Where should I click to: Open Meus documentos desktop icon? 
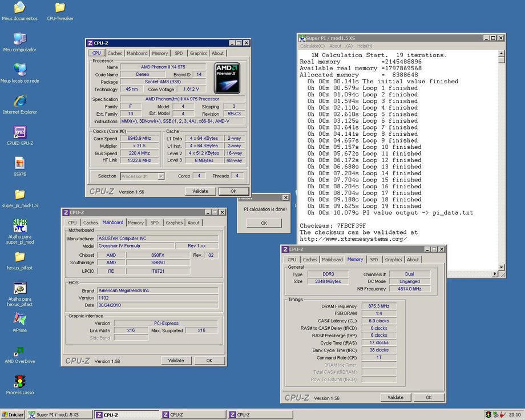tap(19, 8)
